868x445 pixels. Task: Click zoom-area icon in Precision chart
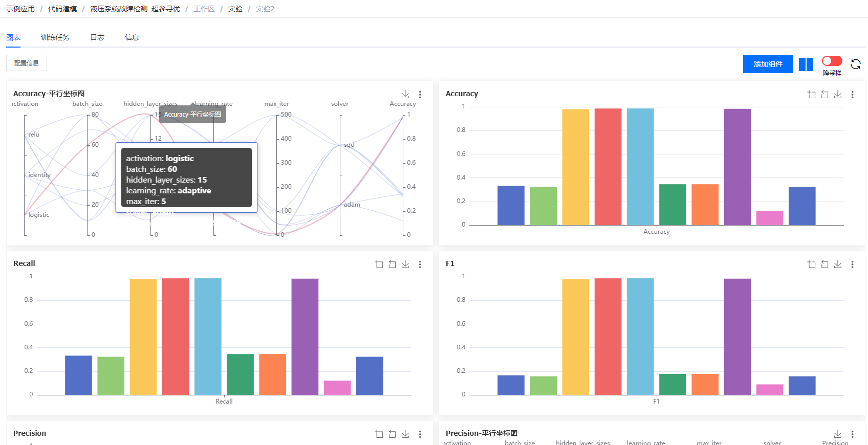click(379, 434)
